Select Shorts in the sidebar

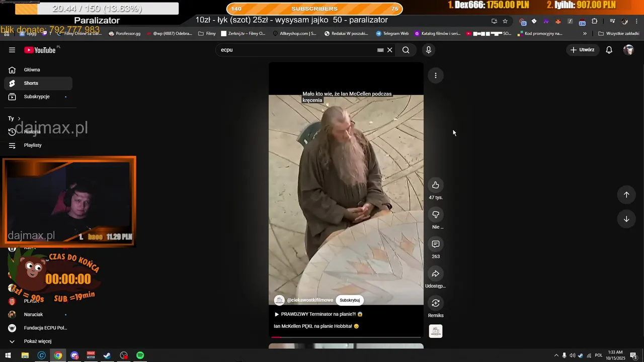38,83
